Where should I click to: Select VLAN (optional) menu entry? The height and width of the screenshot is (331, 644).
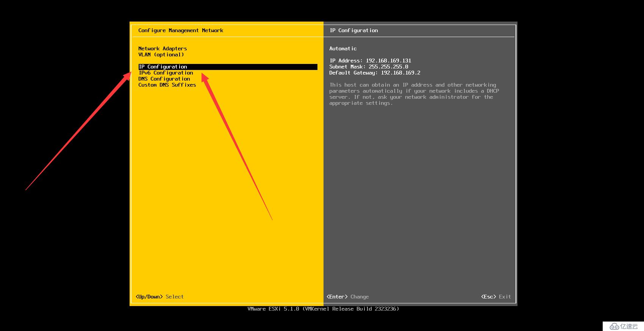(161, 54)
